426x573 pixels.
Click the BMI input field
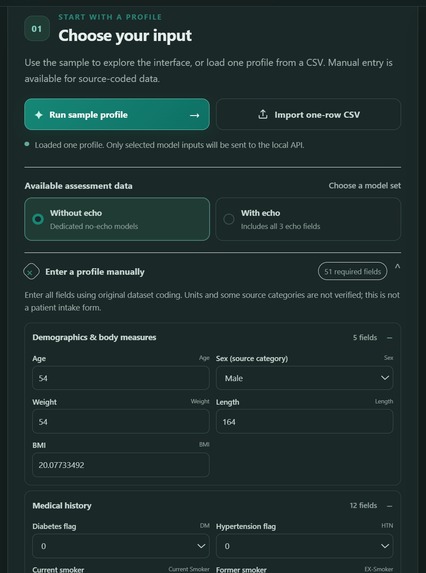tap(121, 465)
